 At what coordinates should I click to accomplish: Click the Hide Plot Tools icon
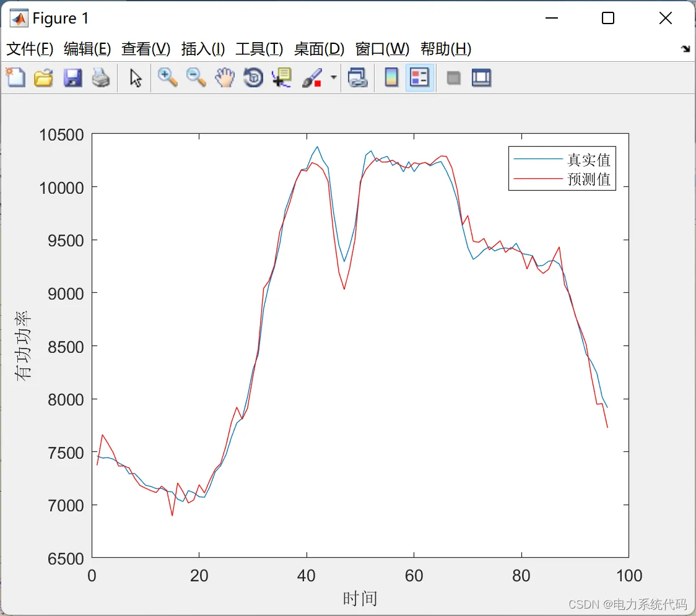453,78
